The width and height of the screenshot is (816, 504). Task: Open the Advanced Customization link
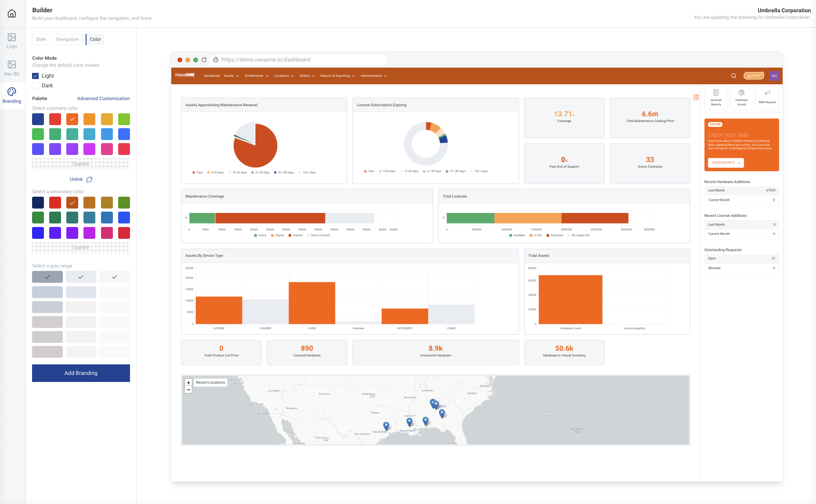pos(103,99)
